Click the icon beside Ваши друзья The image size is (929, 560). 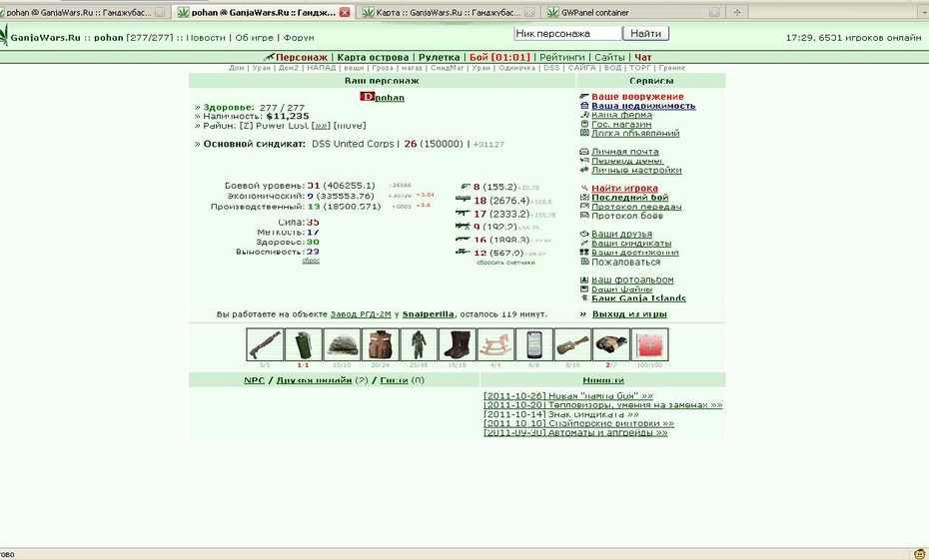pos(584,234)
